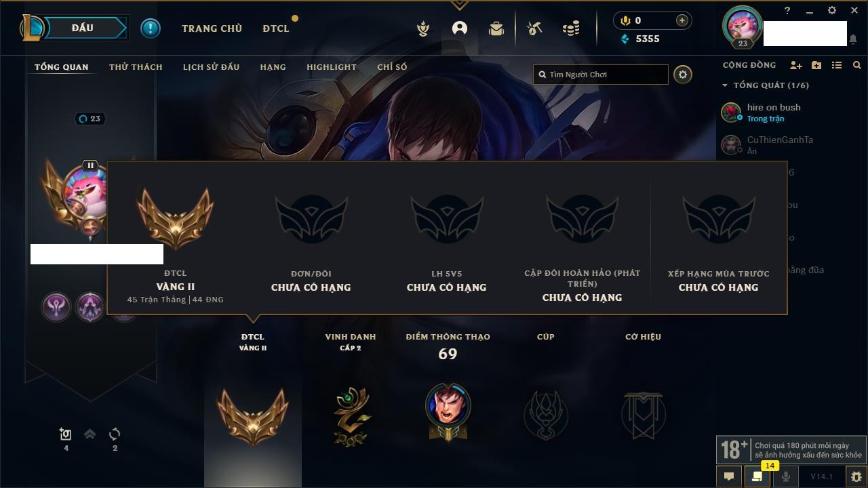
Task: Open the loot crafting hammer icon
Action: [534, 28]
